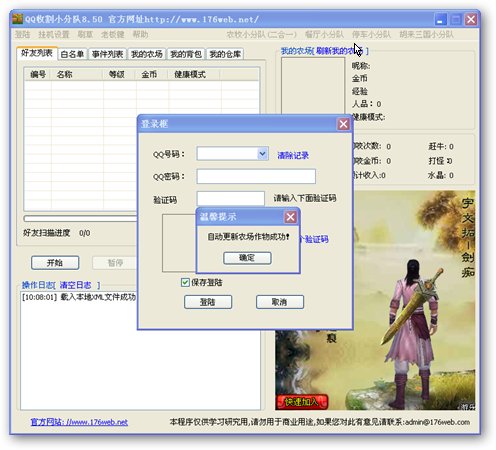Switch to the 事件列表 tab
This screenshot has height=450, width=496.
pos(107,54)
